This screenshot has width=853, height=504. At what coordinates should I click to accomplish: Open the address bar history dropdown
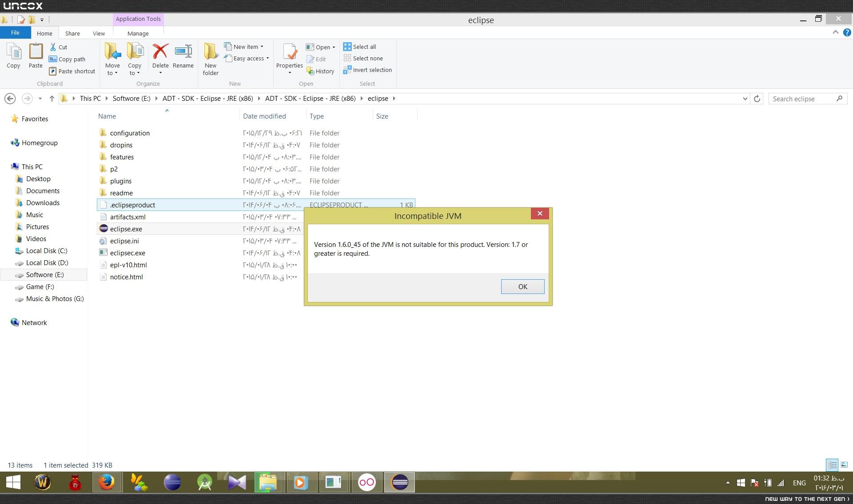click(x=745, y=99)
